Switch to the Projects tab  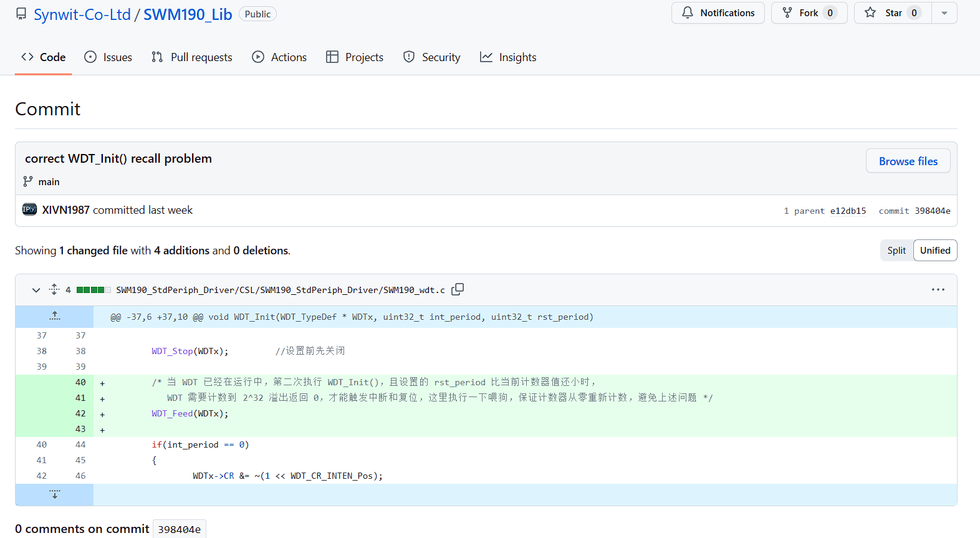click(355, 57)
